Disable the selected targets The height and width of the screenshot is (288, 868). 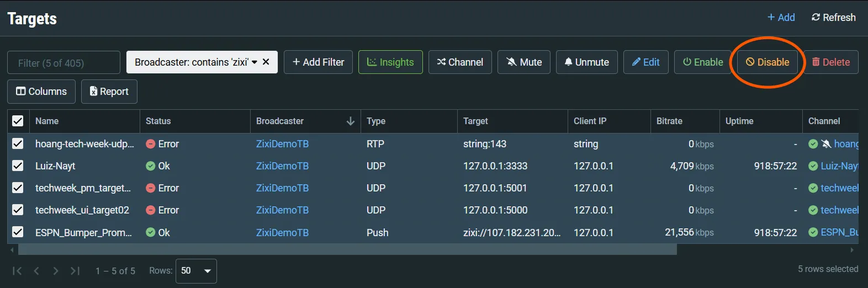(768, 62)
